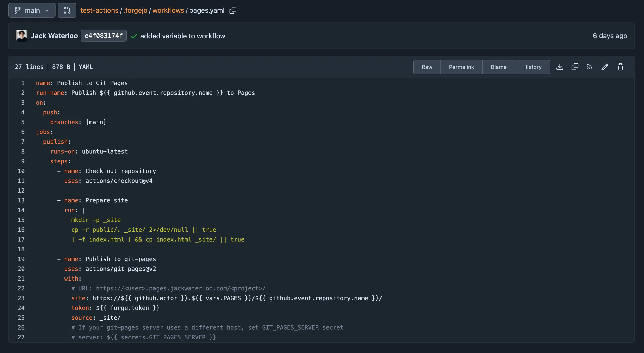Click Jack Waterloo's profile avatar
This screenshot has width=644, height=353.
(x=22, y=36)
